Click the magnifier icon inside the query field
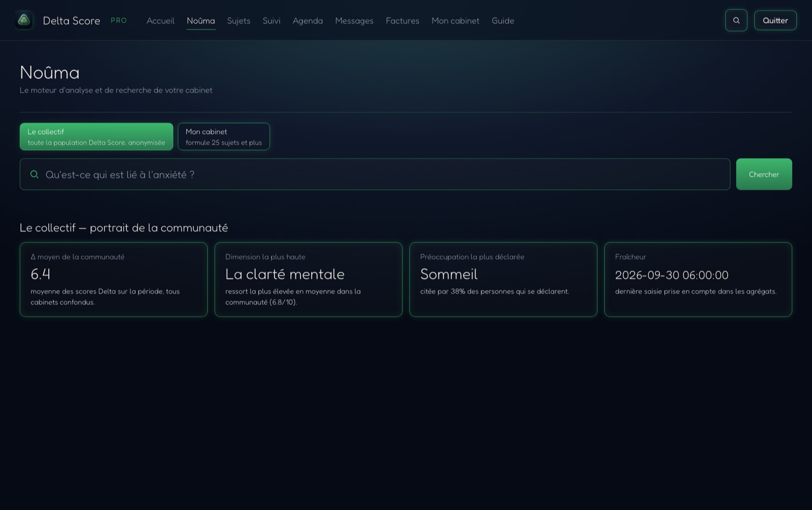 (35, 174)
